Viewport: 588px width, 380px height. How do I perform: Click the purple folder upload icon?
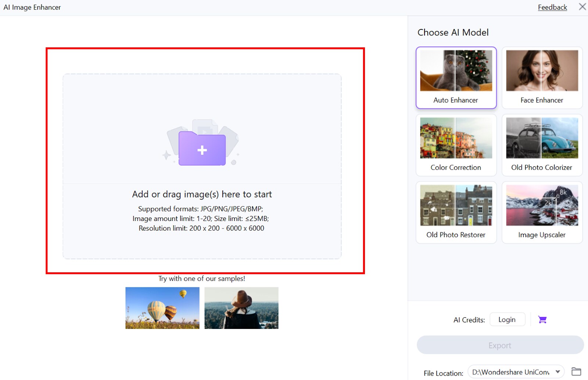202,149
